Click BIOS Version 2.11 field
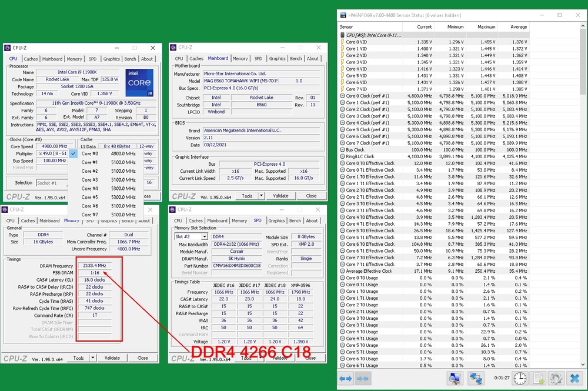Viewport: 588px width, 391px height. click(262, 138)
